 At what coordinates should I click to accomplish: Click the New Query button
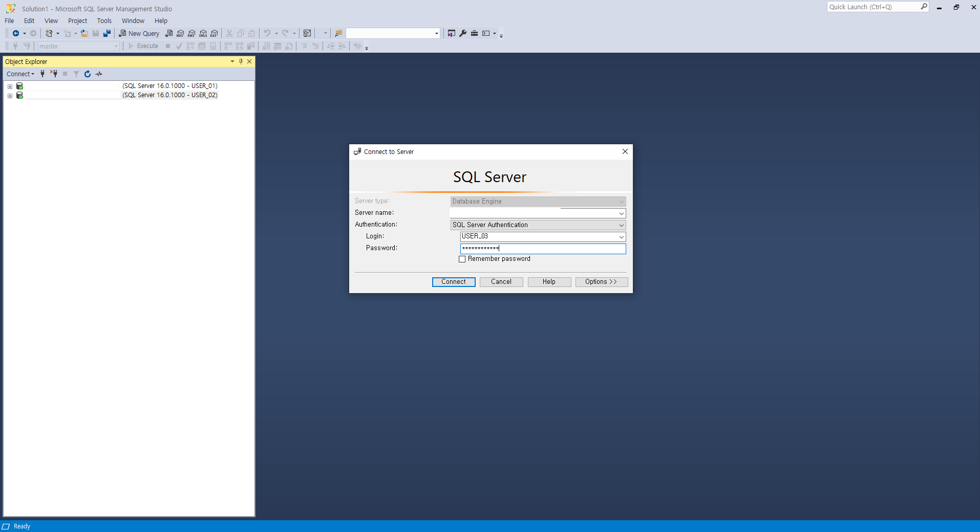tap(139, 33)
